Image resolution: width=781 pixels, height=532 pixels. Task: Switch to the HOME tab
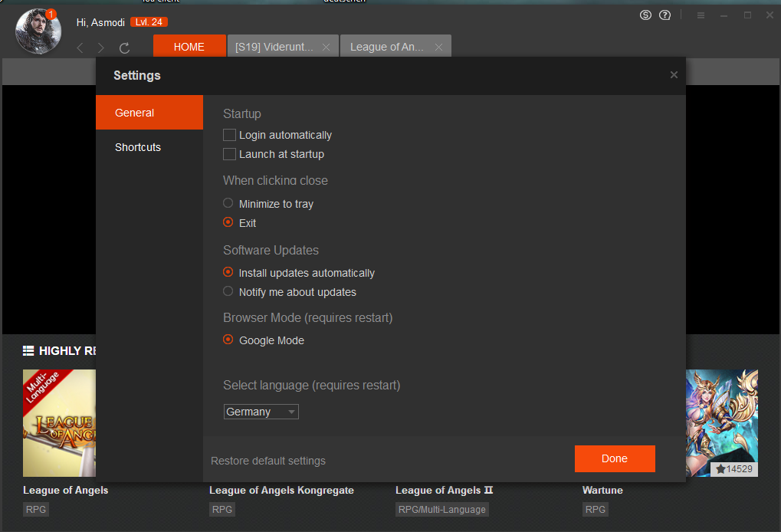[x=189, y=47]
